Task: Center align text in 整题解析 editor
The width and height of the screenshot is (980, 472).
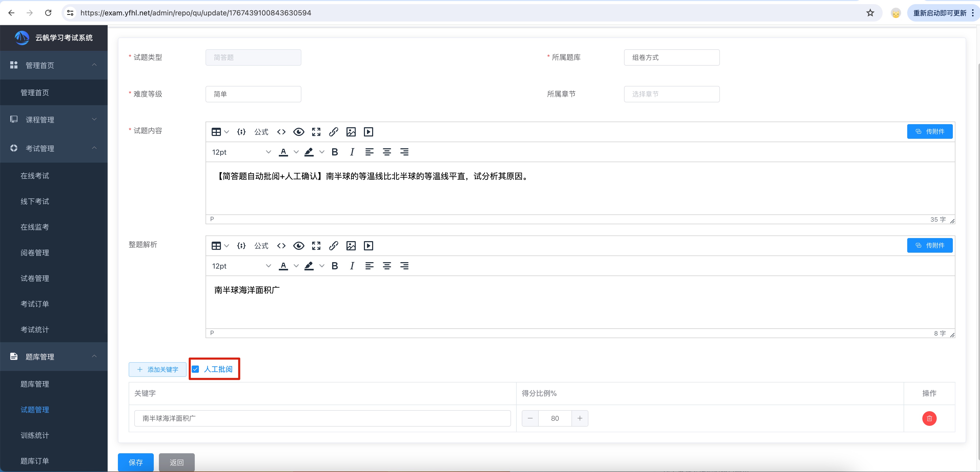Action: click(x=387, y=266)
